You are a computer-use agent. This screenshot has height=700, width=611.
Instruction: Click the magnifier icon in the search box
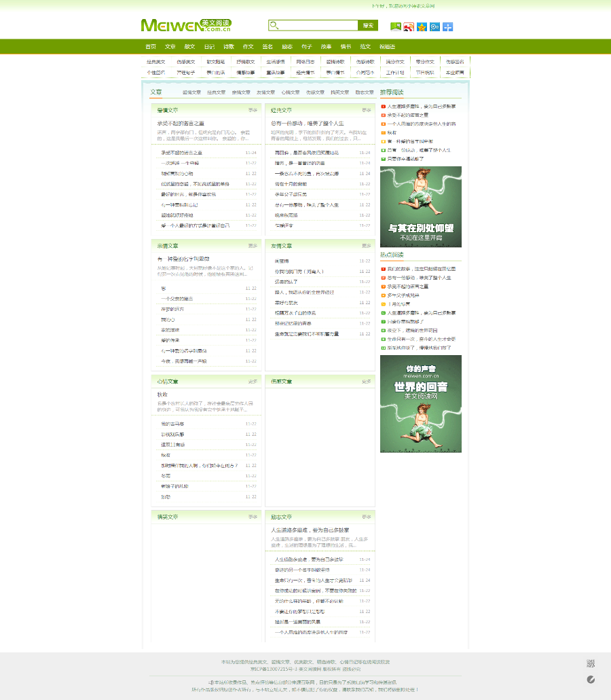274,25
